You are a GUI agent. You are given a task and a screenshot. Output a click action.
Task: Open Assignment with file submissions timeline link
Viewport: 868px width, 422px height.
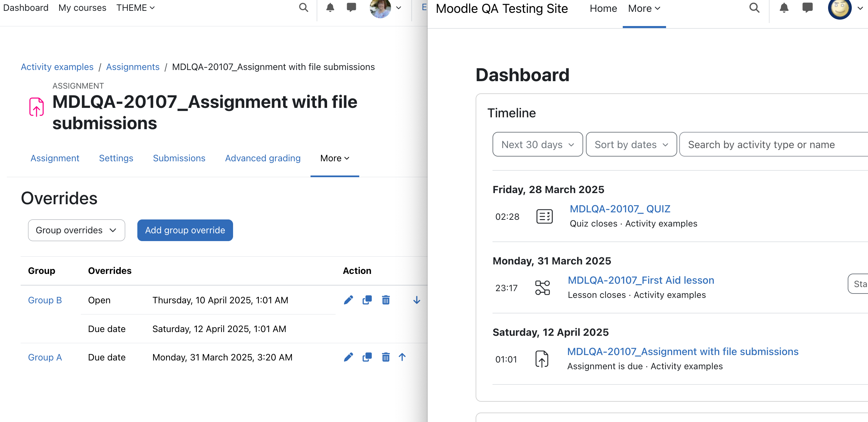pos(683,352)
